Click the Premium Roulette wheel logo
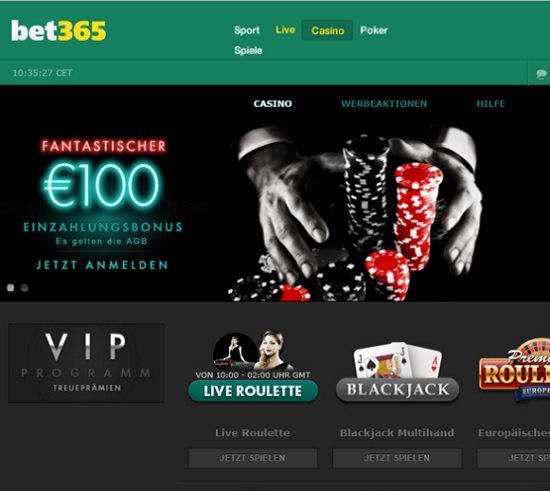The width and height of the screenshot is (550, 491). 514,370
